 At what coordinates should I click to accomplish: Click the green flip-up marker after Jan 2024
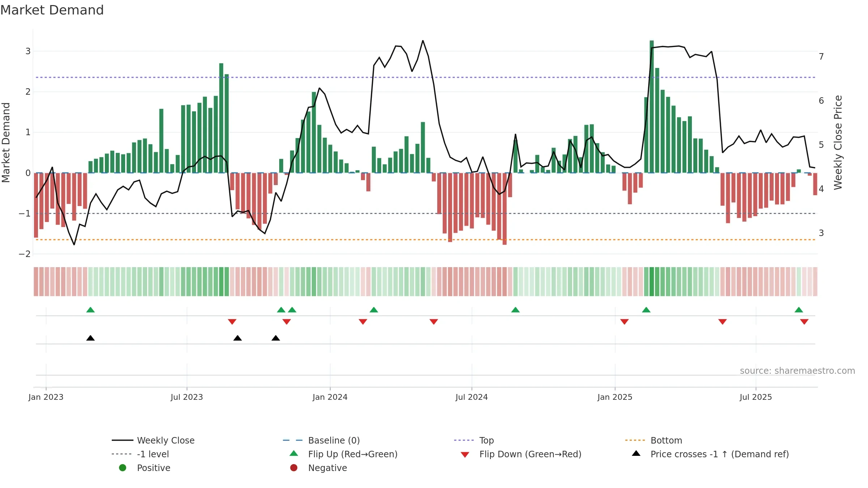click(x=374, y=310)
